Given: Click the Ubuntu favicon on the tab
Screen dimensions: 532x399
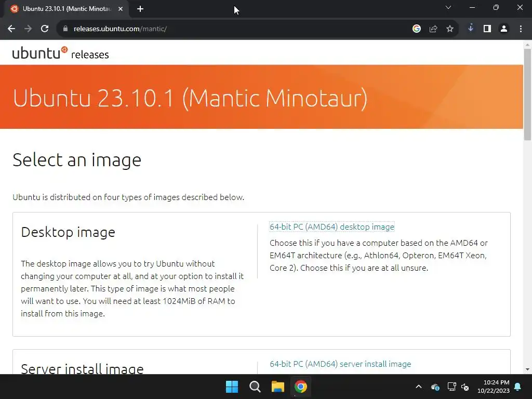Looking at the screenshot, I should pyautogui.click(x=14, y=9).
